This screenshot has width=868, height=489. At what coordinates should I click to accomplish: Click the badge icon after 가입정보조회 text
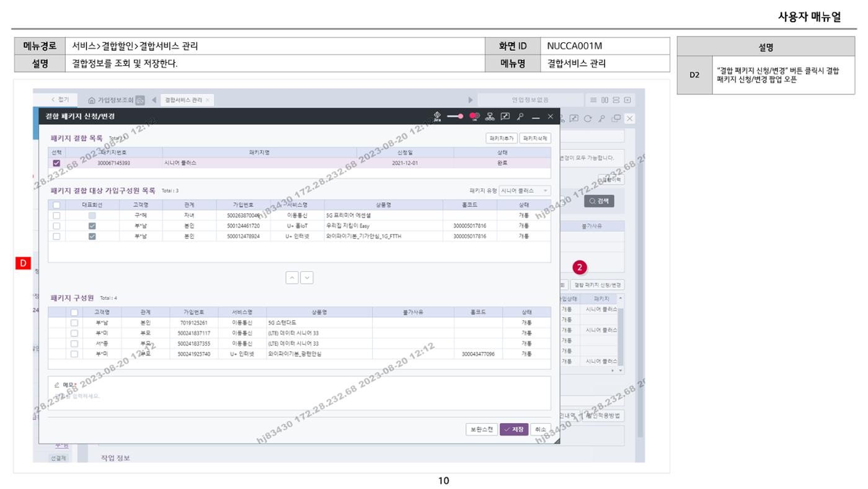click(139, 100)
